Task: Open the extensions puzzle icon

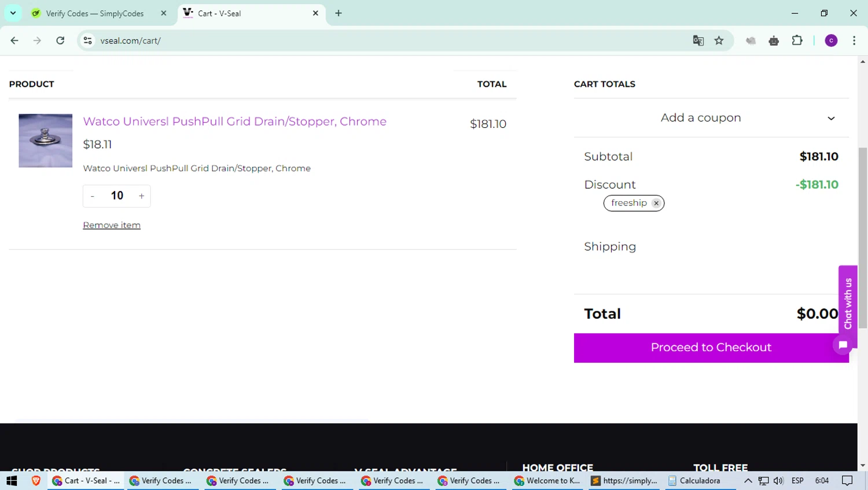Action: point(797,40)
